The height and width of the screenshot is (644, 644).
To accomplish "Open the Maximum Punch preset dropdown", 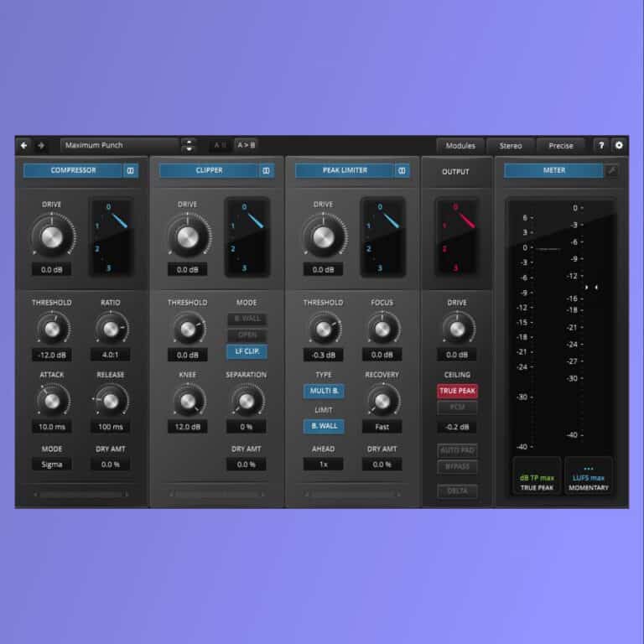I will [x=120, y=145].
